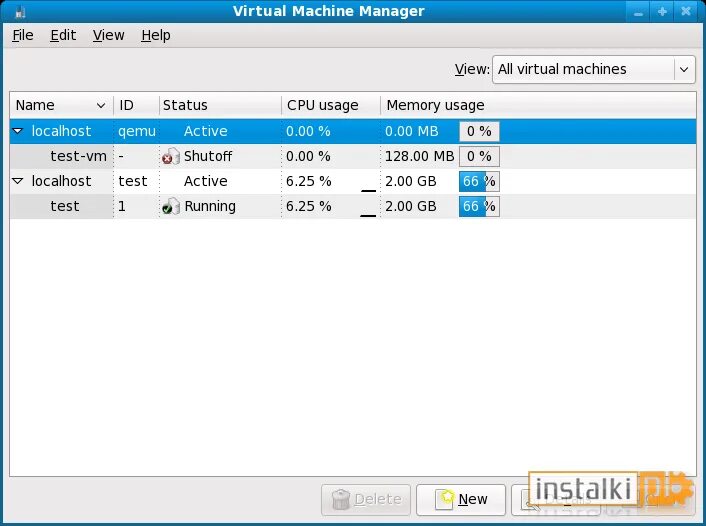The width and height of the screenshot is (706, 526).
Task: Click the 66 % memory bar for Active localhost
Action: tap(479, 181)
